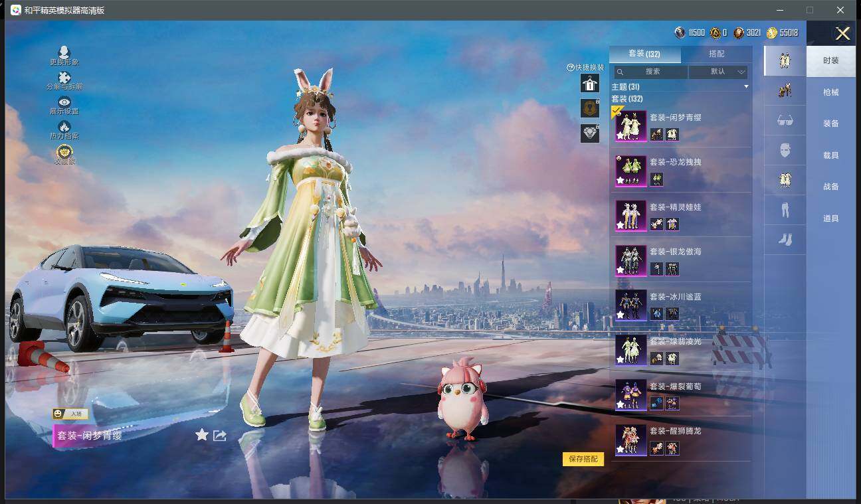
Task: Select the shoes category icon
Action: [x=785, y=240]
